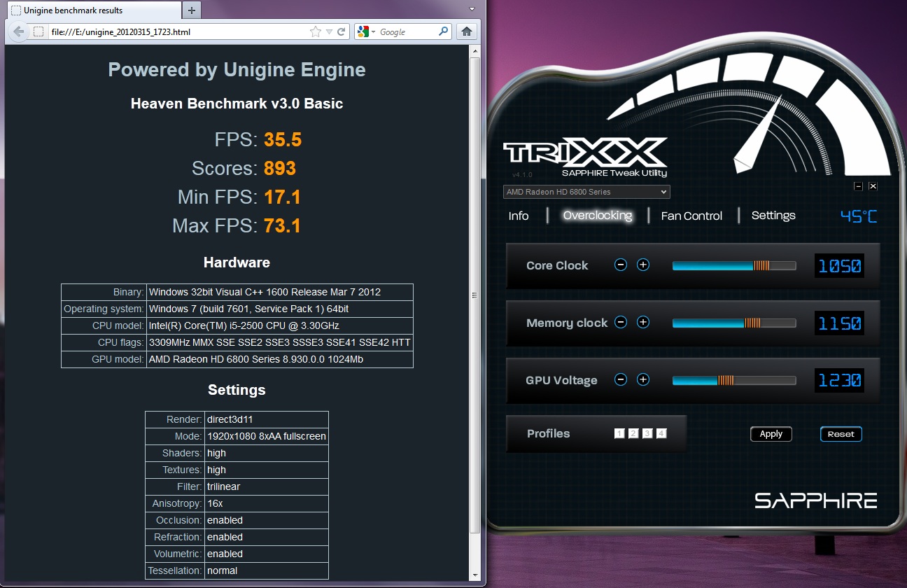Click the Firefox back arrow button
The image size is (907, 588).
(18, 31)
